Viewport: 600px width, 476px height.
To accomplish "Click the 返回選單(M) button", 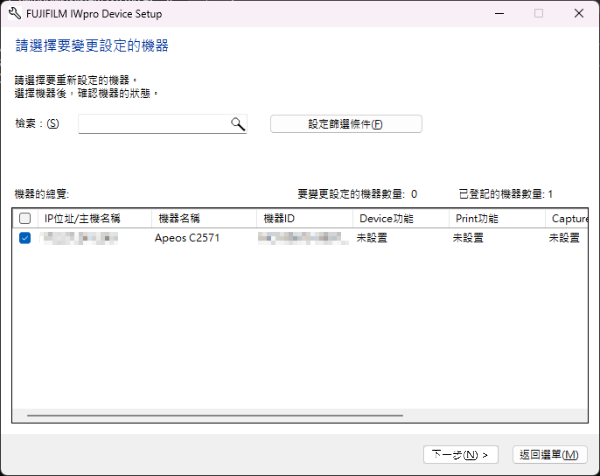I will click(549, 455).
